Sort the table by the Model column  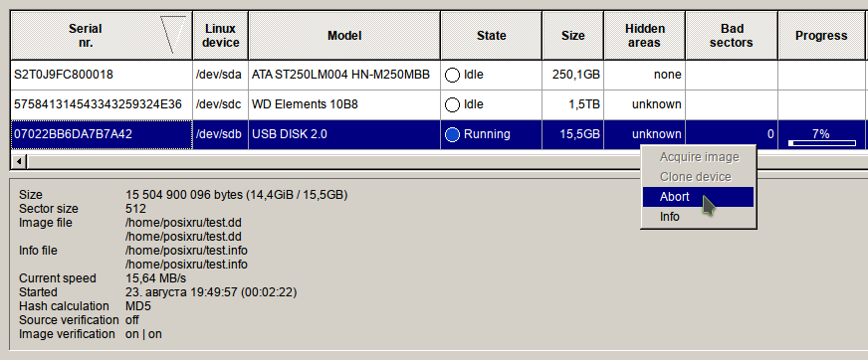click(x=344, y=36)
